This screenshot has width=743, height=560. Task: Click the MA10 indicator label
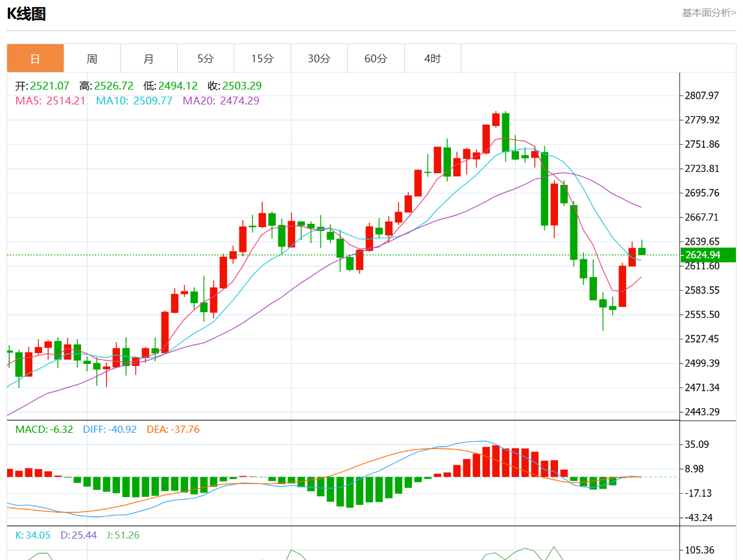[x=134, y=101]
